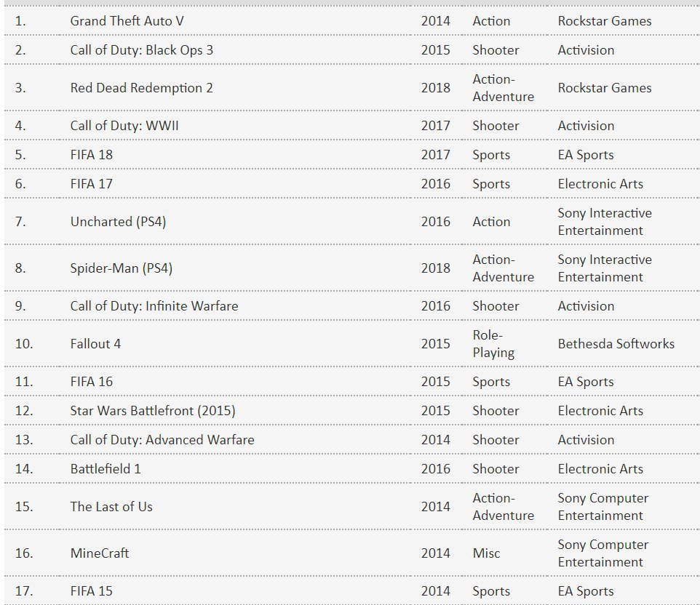Viewport: 700px width, 605px height.
Task: Select year '2014' in MineCraft row
Action: tap(436, 553)
